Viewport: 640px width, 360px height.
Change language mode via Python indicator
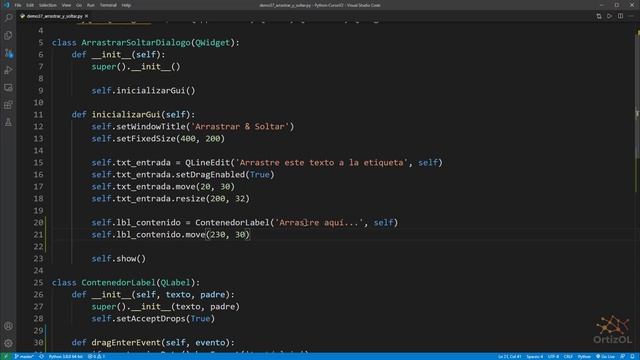point(584,356)
